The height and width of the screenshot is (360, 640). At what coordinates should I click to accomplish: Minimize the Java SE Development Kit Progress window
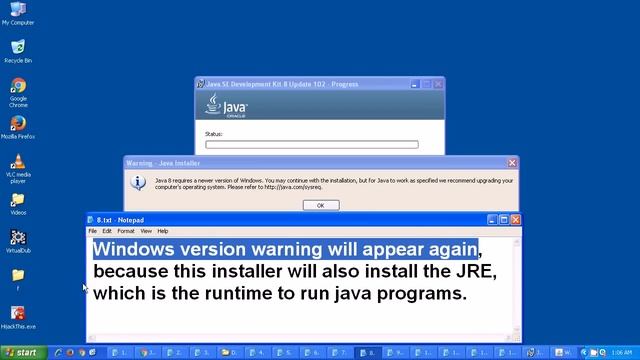(x=414, y=84)
